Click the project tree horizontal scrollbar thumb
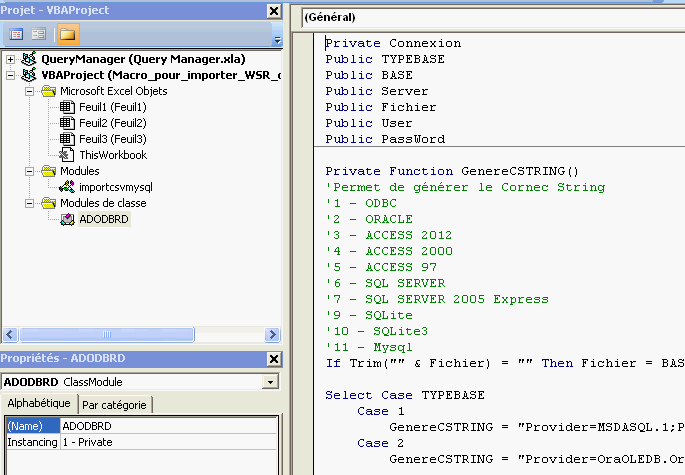The width and height of the screenshot is (685, 475). pos(107,335)
